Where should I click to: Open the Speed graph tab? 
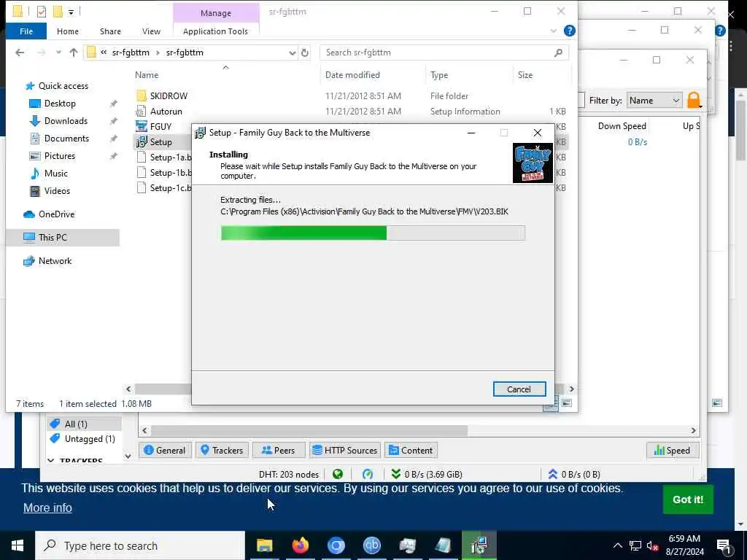(x=672, y=451)
